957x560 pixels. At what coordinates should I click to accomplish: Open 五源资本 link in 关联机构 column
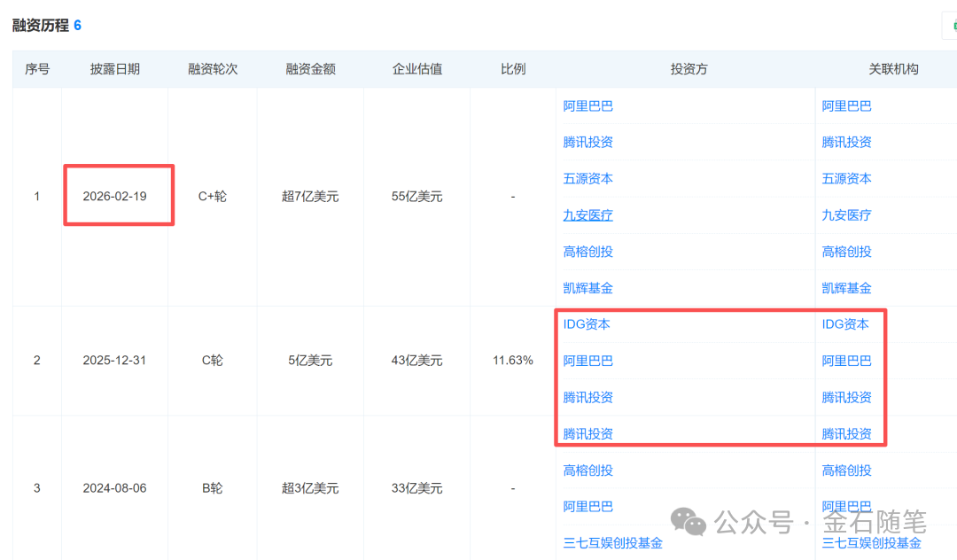pyautogui.click(x=846, y=179)
